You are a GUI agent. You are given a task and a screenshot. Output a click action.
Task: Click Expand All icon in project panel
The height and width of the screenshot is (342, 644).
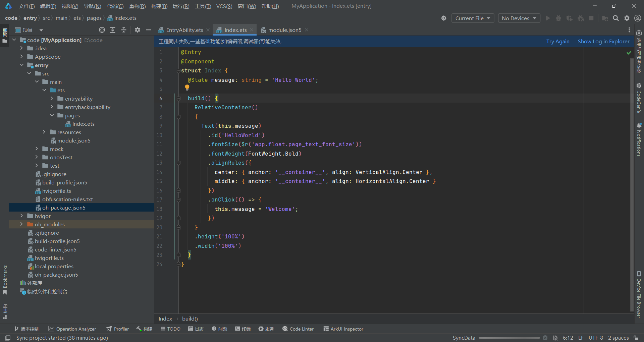click(113, 30)
